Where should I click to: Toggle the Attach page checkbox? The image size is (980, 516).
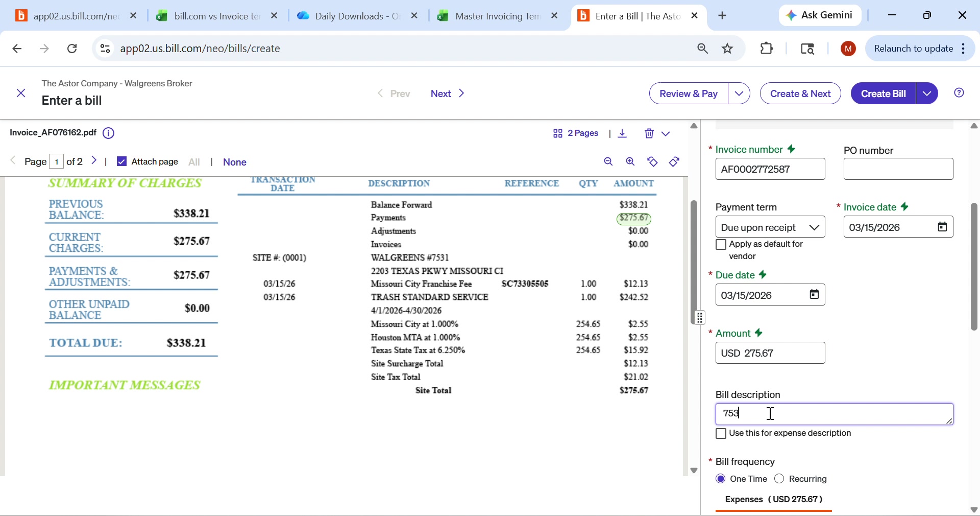click(121, 162)
